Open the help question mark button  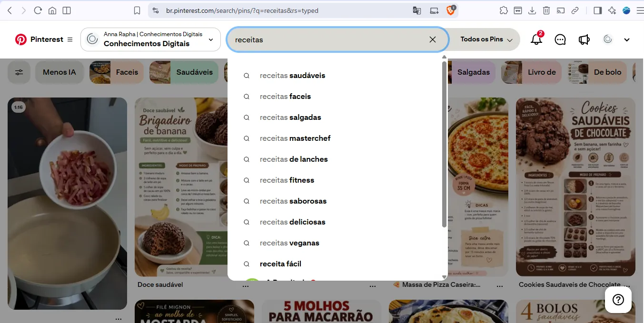point(618,299)
